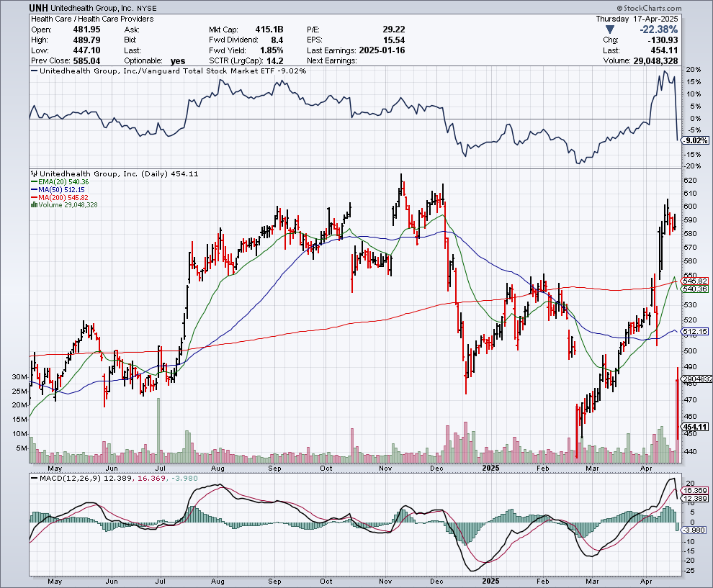713x588 pixels.
Task: Click the 540.36 tag on the price axis
Action: point(695,289)
